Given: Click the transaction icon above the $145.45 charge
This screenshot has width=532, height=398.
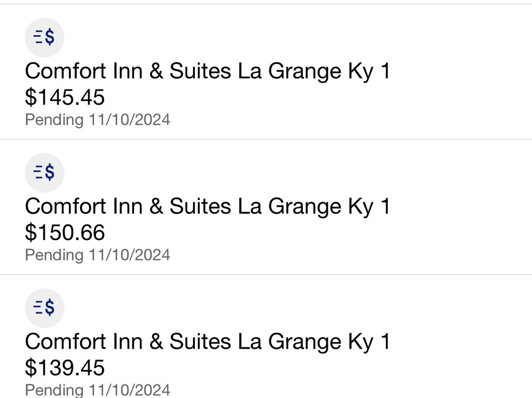Looking at the screenshot, I should click(x=44, y=37).
